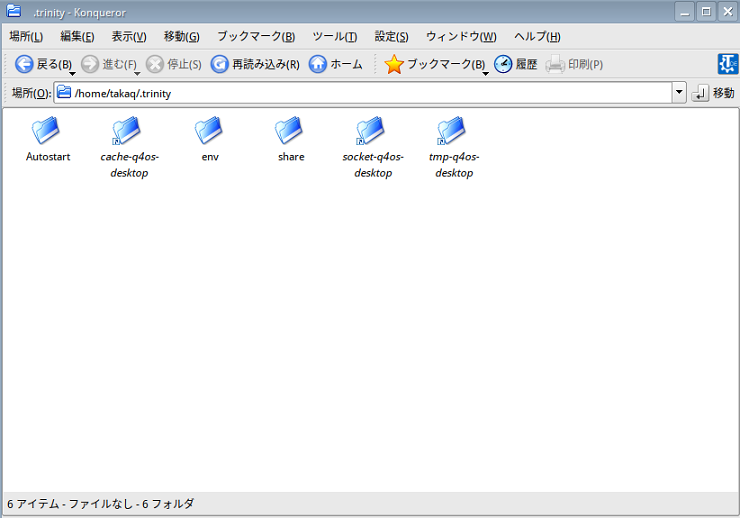Select the env folder icon
The width and height of the screenshot is (740, 518).
[209, 130]
